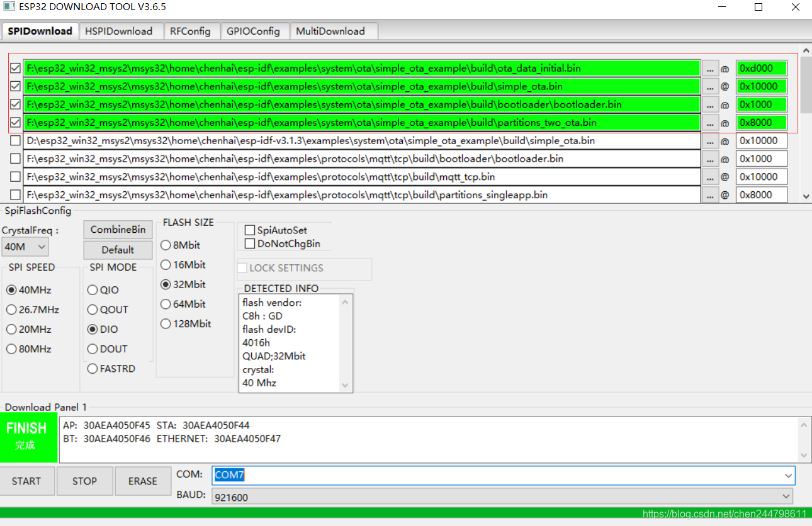Image resolution: width=812 pixels, height=526 pixels.
Task: Click the ota_data_initial.bin file path field
Action: coord(362,68)
